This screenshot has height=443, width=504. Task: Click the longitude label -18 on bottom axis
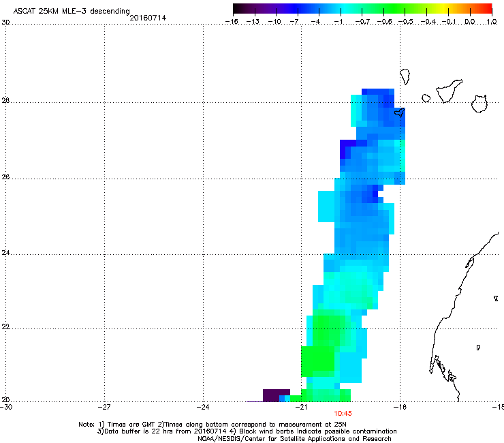click(x=400, y=407)
